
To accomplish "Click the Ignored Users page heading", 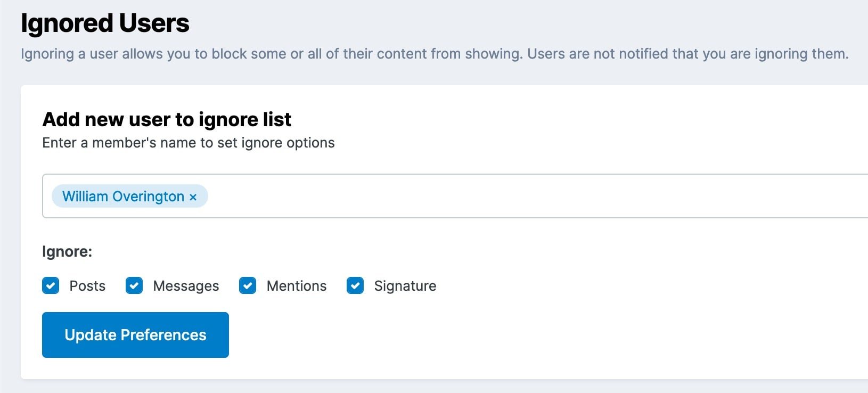I will pyautogui.click(x=105, y=23).
